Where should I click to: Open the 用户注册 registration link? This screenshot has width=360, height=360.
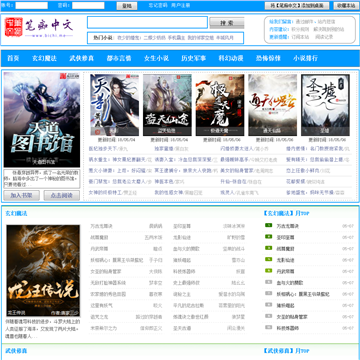tap(181, 6)
